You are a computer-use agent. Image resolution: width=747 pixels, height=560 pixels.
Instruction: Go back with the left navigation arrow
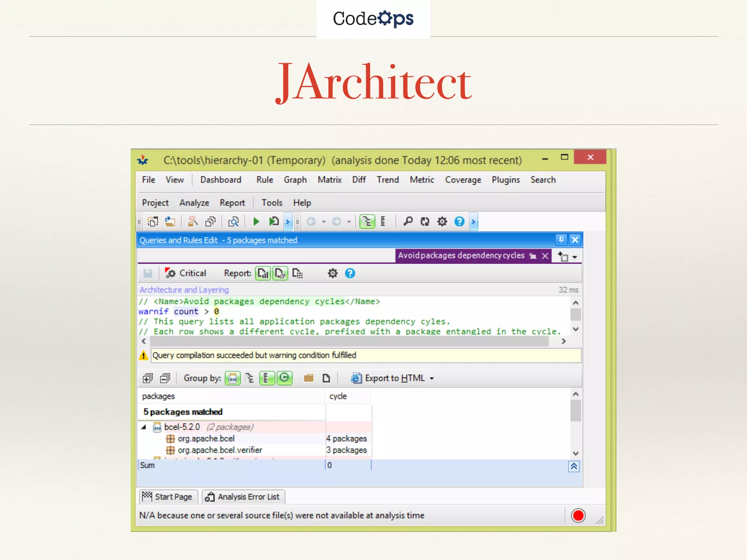tap(311, 221)
